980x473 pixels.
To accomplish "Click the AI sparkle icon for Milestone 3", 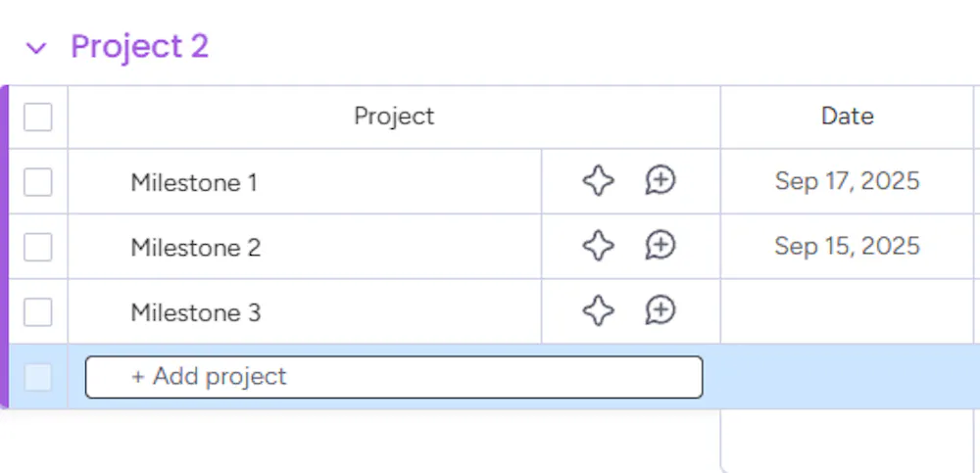I will point(598,311).
